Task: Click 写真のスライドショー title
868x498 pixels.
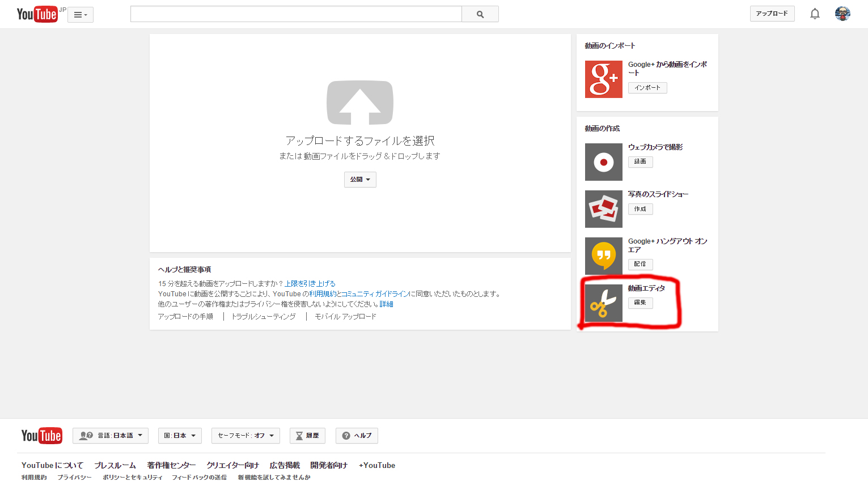Action: tap(658, 194)
